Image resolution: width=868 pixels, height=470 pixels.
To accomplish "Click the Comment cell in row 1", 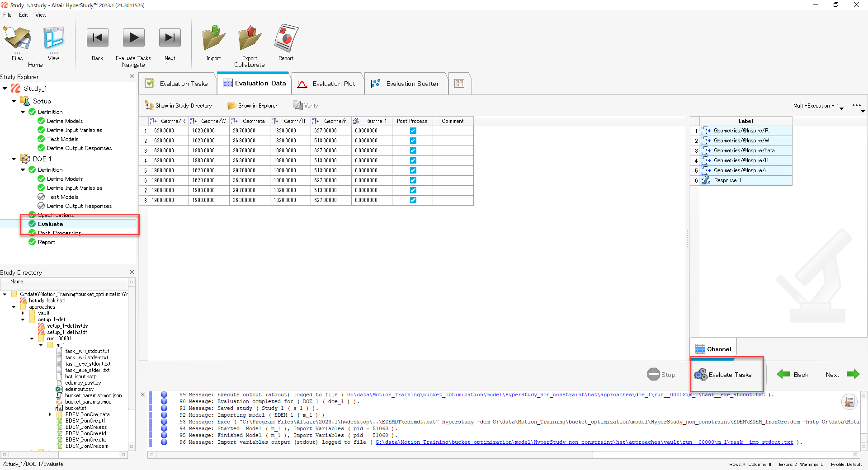I will pos(453,131).
